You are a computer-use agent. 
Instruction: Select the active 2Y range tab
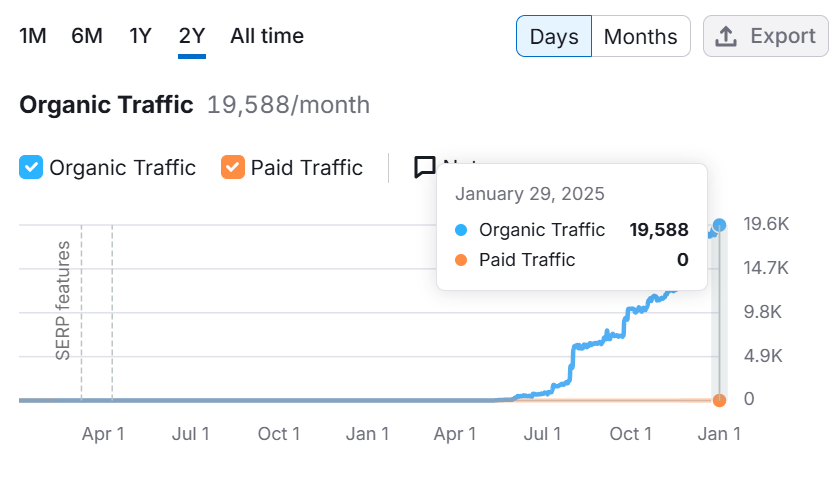click(192, 36)
